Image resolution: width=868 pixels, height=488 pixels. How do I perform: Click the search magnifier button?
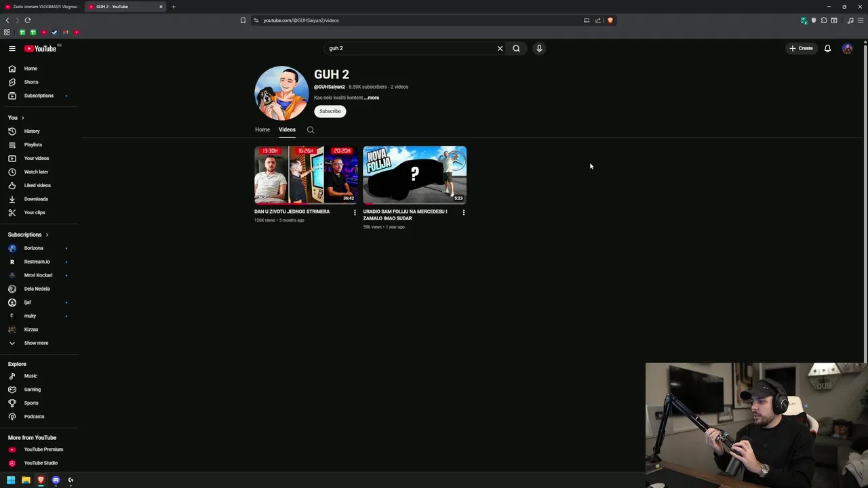point(516,48)
